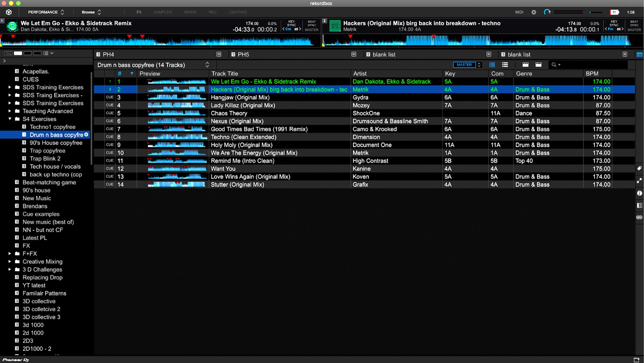The height and width of the screenshot is (363, 644).
Task: Open the Browse layout dropdown
Action: point(91,12)
